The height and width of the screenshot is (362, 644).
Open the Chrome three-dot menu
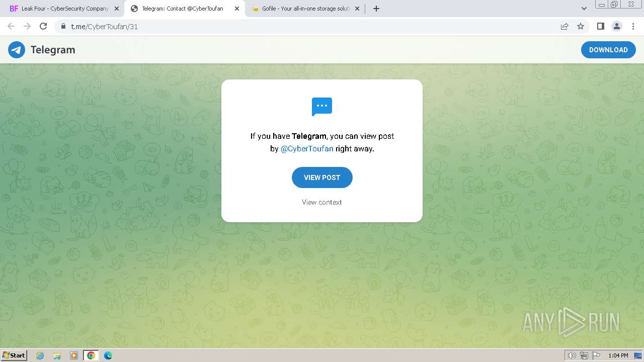tap(633, 26)
